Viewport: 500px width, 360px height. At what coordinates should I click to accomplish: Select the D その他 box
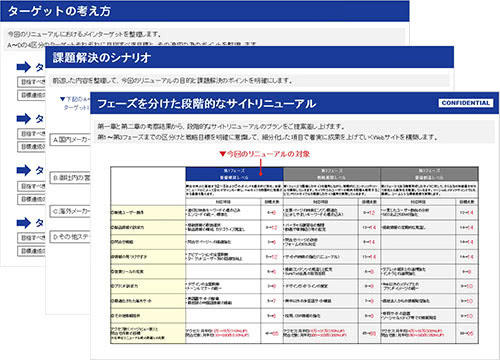(x=70, y=237)
